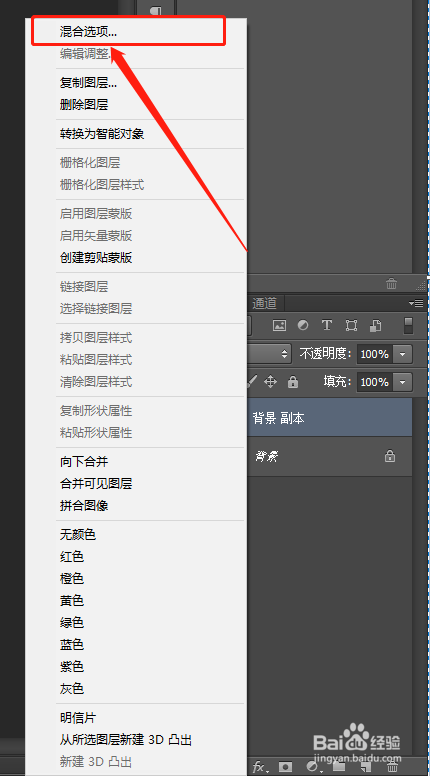Toggle the layer filtering on/off switch

pos(408,326)
